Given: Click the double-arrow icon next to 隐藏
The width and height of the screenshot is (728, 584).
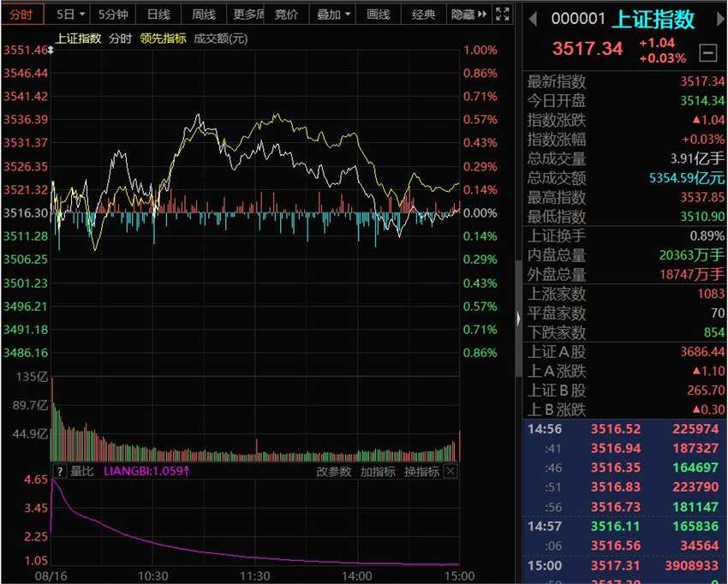Looking at the screenshot, I should [482, 15].
